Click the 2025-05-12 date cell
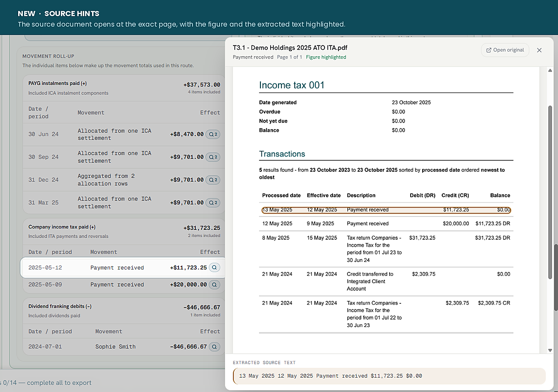 45,268
